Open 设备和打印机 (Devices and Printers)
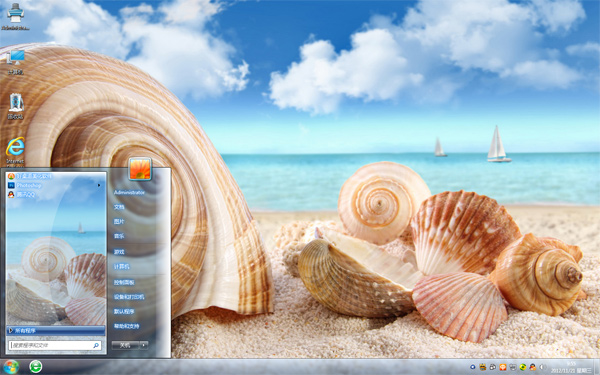Viewport: 600px width, 375px height. (x=129, y=297)
